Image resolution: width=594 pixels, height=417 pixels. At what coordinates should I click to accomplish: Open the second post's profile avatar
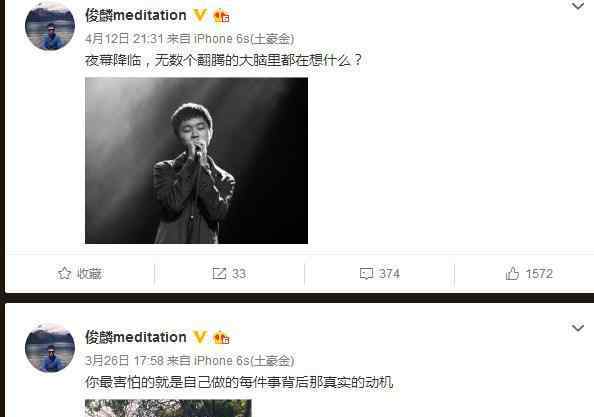click(x=50, y=348)
